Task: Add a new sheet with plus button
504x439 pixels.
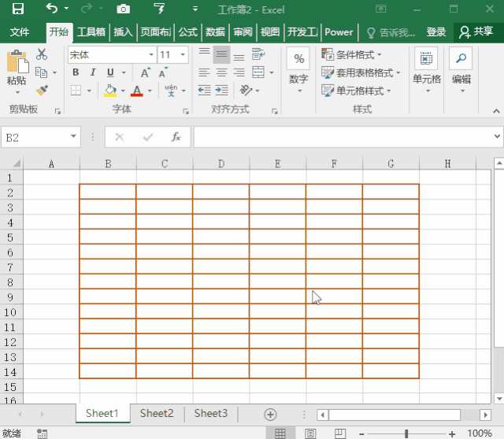Action: pyautogui.click(x=270, y=415)
